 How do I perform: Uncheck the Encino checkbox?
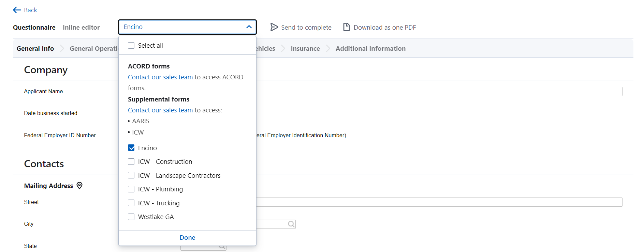point(131,148)
